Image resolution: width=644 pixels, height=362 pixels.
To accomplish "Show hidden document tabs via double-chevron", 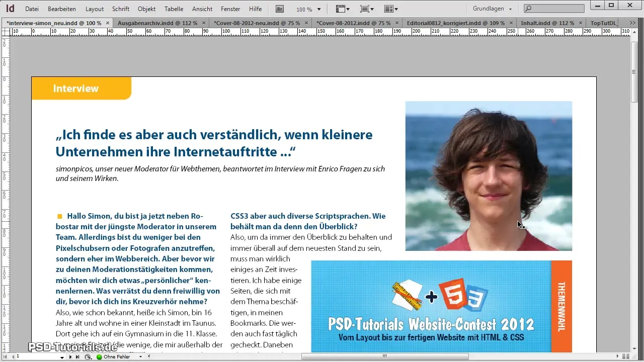I will (x=632, y=23).
